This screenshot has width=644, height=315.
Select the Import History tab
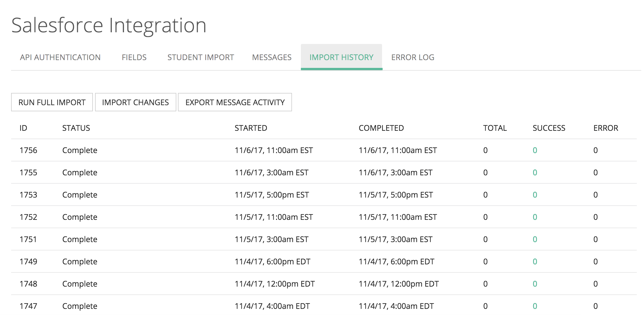(x=341, y=57)
